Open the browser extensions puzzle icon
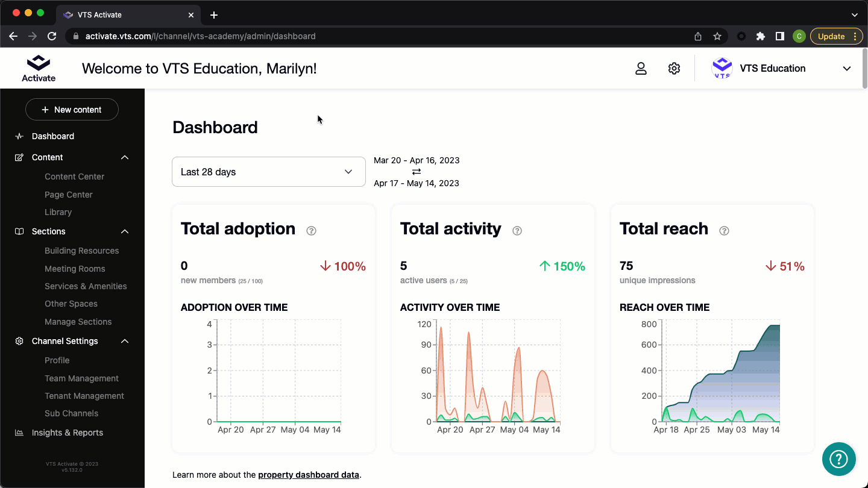Image resolution: width=868 pixels, height=488 pixels. [x=761, y=36]
